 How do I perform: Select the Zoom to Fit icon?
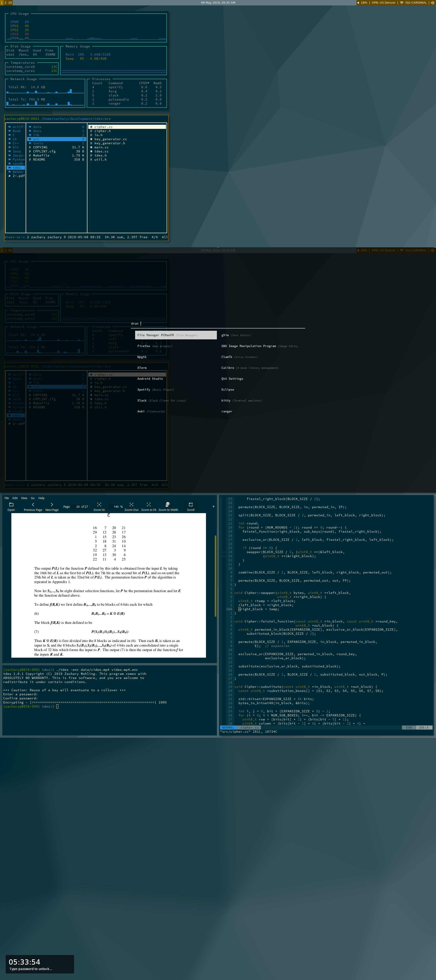(149, 505)
